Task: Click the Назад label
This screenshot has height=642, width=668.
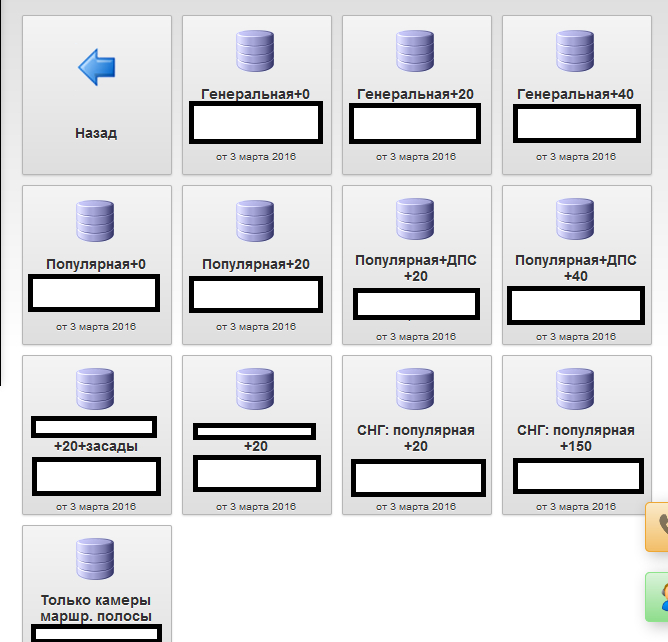Action: click(x=96, y=132)
